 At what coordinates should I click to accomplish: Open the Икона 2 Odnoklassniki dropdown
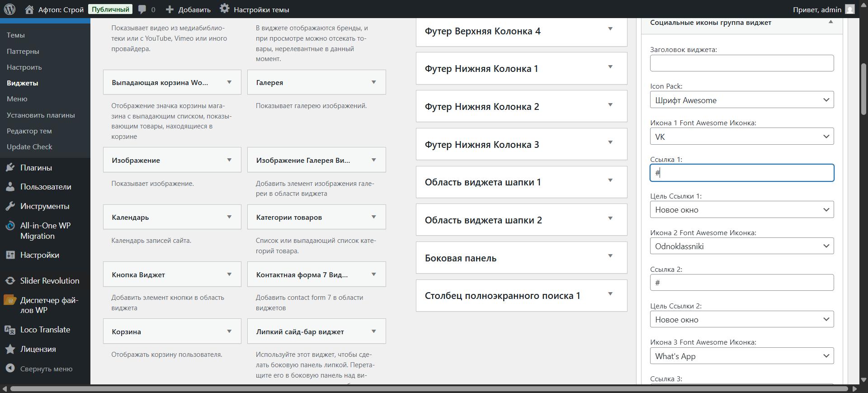pyautogui.click(x=741, y=246)
